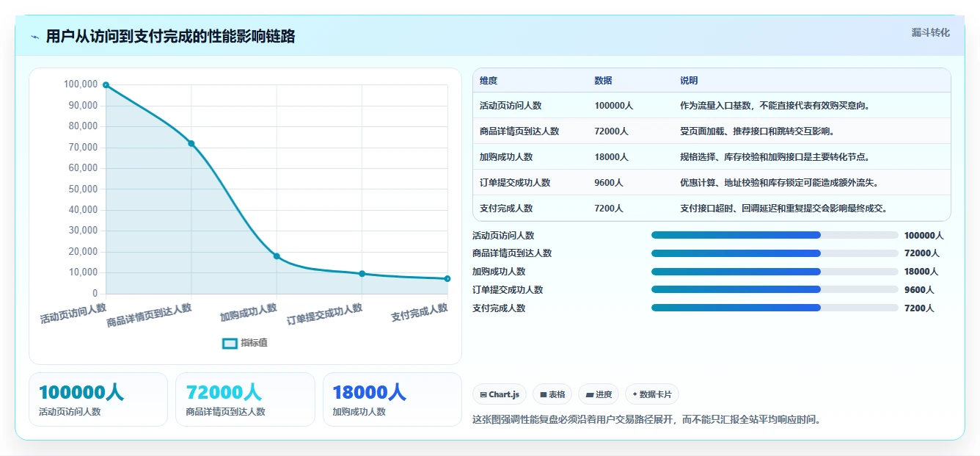Click the 10,000 y-axis label

[83, 272]
